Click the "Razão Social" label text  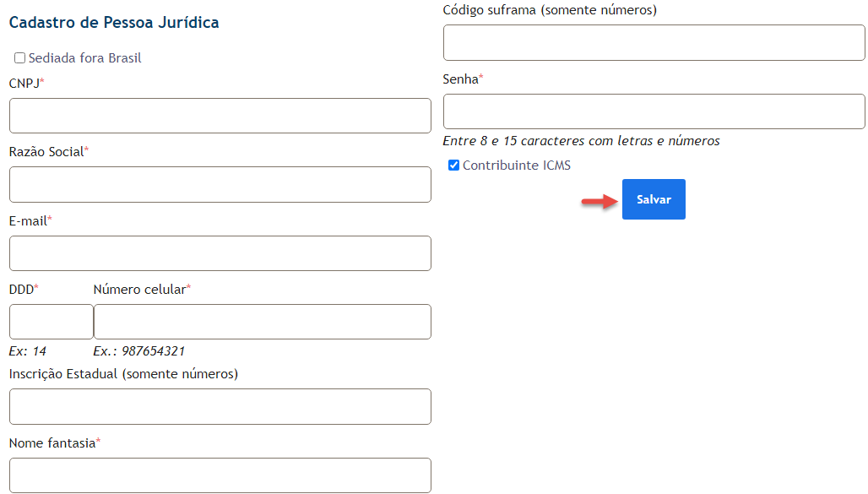[46, 152]
